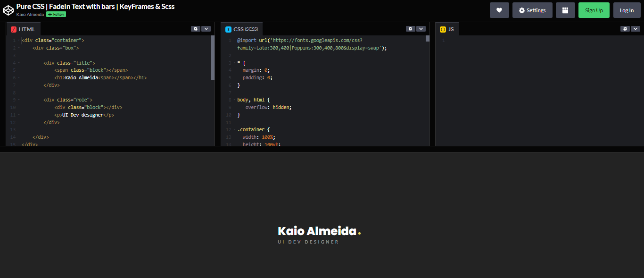Click the Sign Up button
Image resolution: width=644 pixels, height=278 pixels.
tap(594, 10)
